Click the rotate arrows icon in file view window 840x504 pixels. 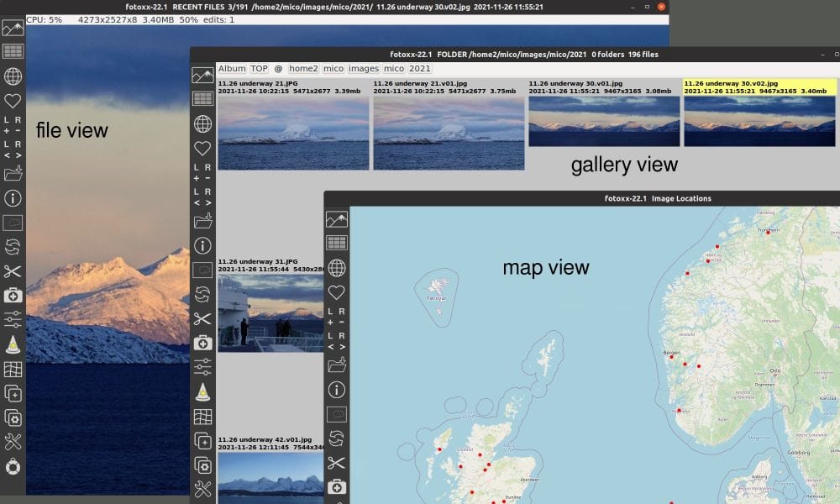click(x=13, y=247)
